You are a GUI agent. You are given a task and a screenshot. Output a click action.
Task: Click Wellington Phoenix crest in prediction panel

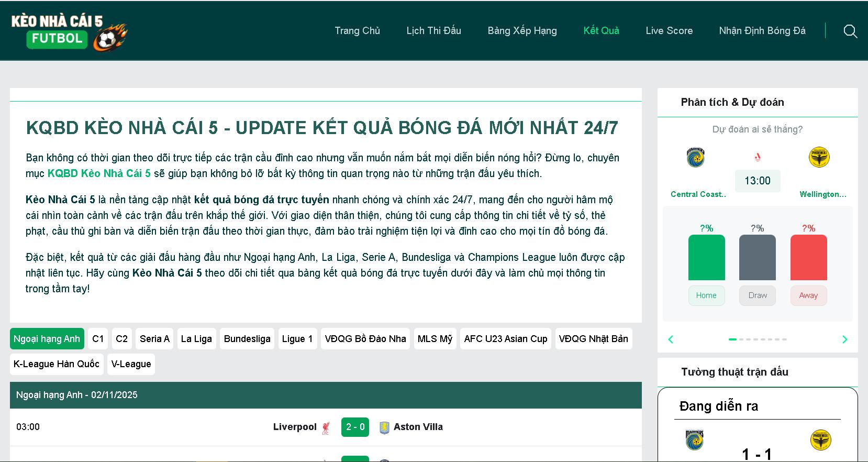tap(819, 157)
